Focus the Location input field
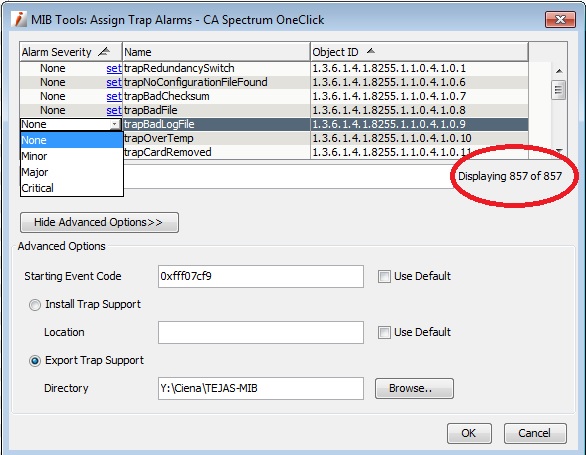586x455 pixels. 261,332
